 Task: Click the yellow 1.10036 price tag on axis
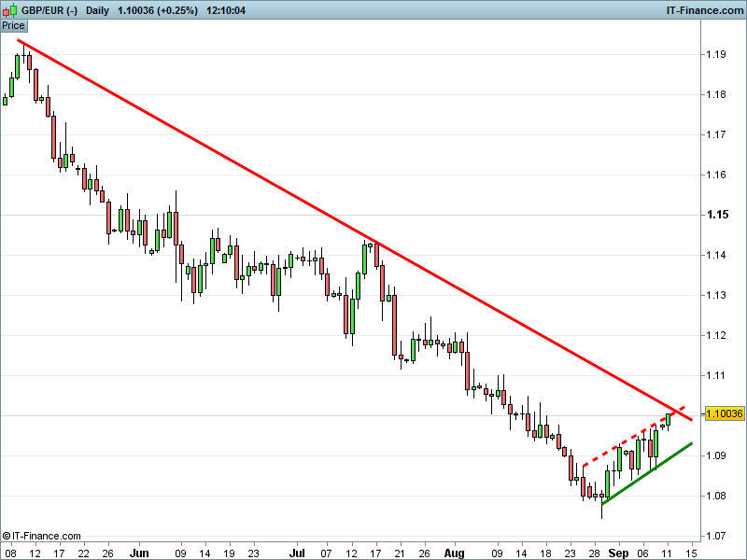click(724, 413)
